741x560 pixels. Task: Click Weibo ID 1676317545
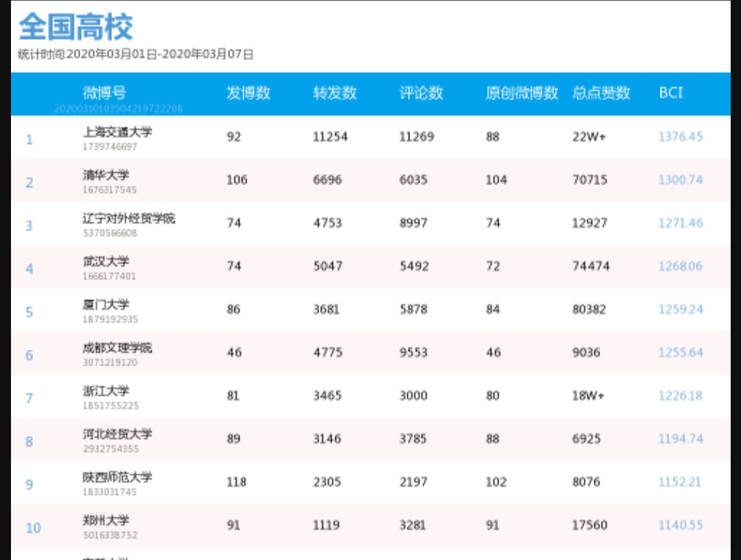tap(110, 190)
